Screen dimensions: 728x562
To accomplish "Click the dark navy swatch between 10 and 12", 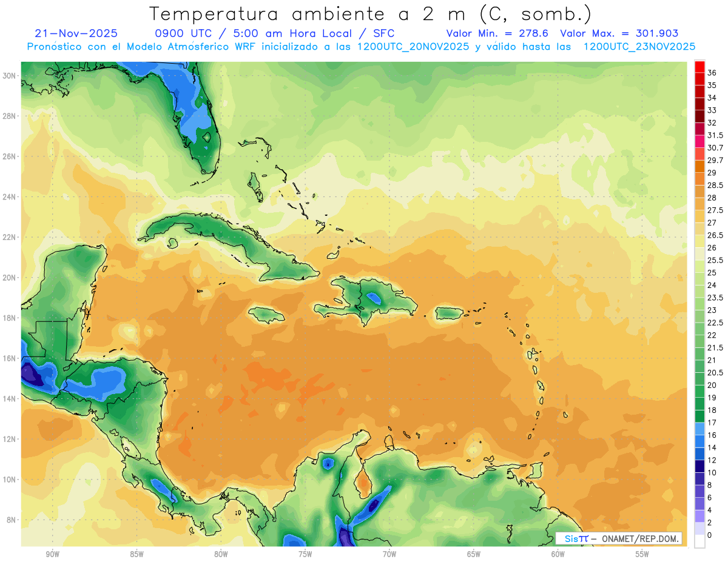I will (699, 466).
